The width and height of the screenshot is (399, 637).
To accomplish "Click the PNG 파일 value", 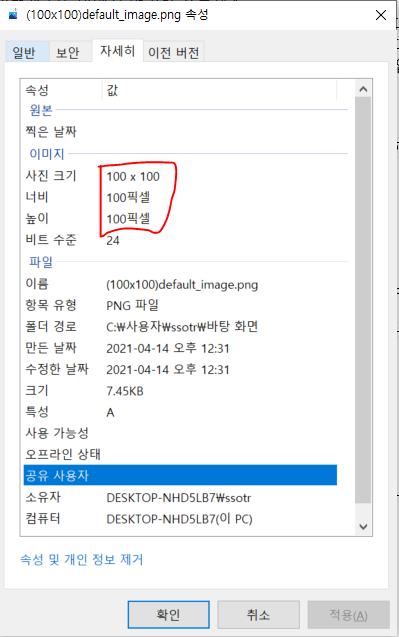I will coord(132,305).
